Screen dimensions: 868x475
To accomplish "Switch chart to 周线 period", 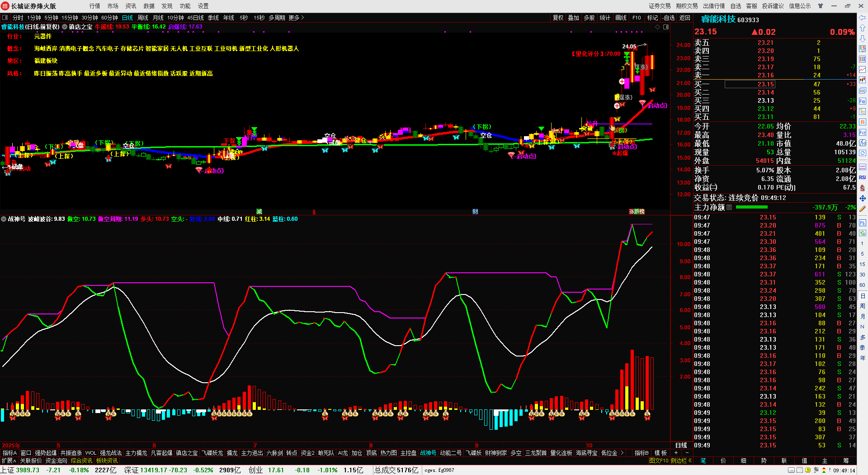I will (x=143, y=18).
